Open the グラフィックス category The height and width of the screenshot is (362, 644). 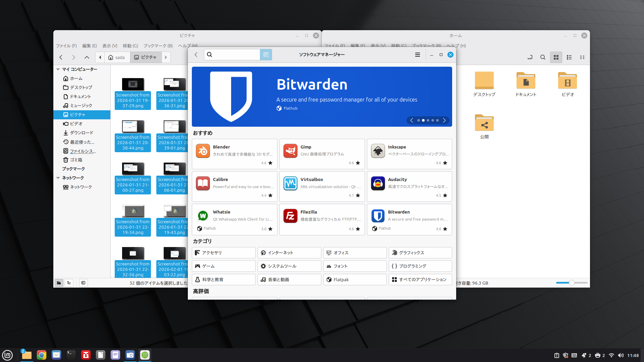420,253
